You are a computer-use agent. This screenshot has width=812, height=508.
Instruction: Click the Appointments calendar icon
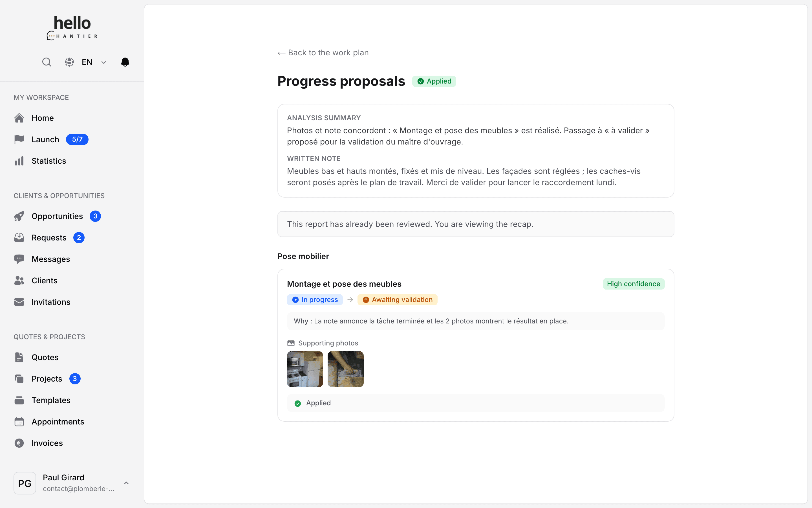pos(19,422)
